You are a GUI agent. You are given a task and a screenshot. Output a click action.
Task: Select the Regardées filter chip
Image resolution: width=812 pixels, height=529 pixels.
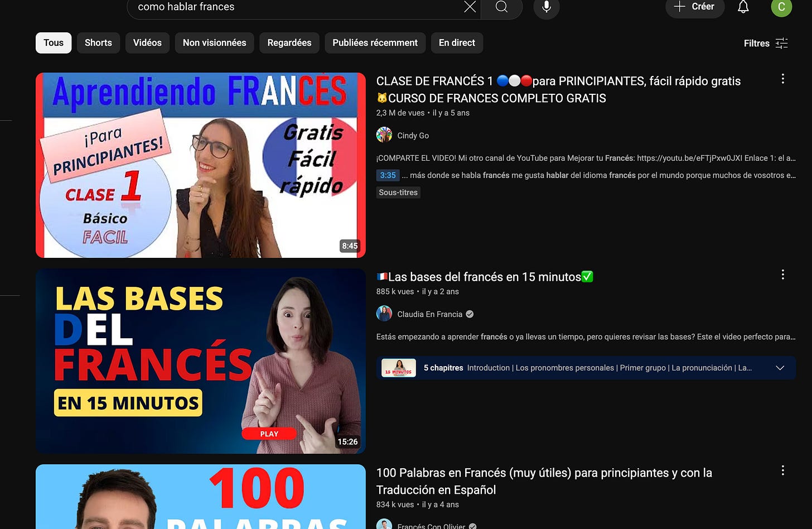tap(289, 43)
